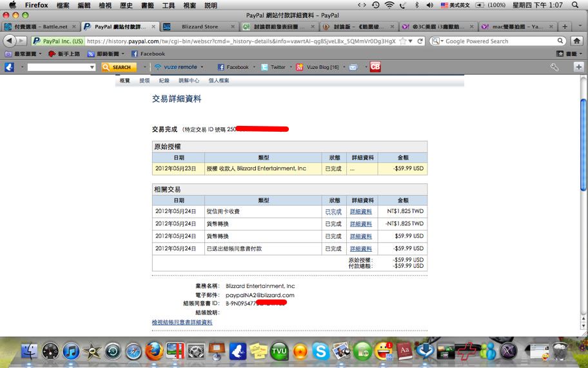Expand the 即時新聞 bookmarks feed
This screenshot has width=588, height=368.
[x=106, y=54]
